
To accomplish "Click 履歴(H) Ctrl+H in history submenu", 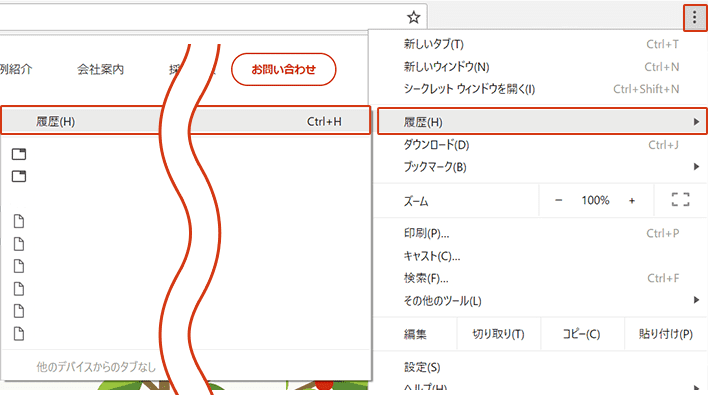I will click(186, 121).
